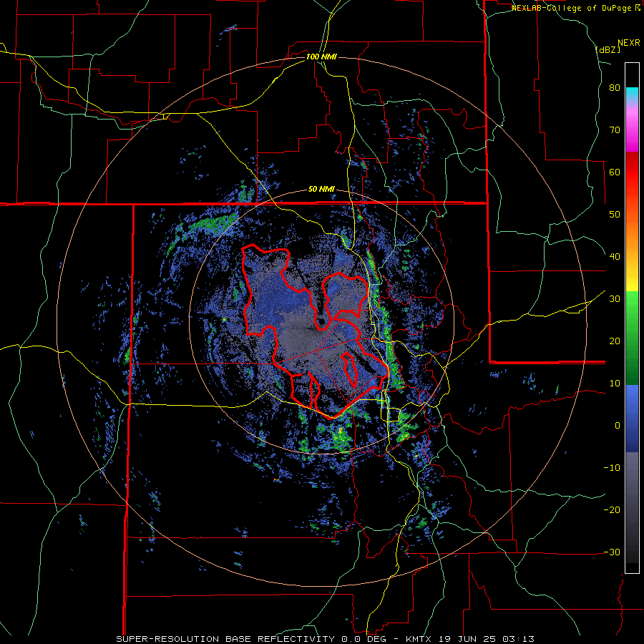644x644 pixels.
Task: Click the [dBZ] unit label
Action: pyautogui.click(x=608, y=49)
